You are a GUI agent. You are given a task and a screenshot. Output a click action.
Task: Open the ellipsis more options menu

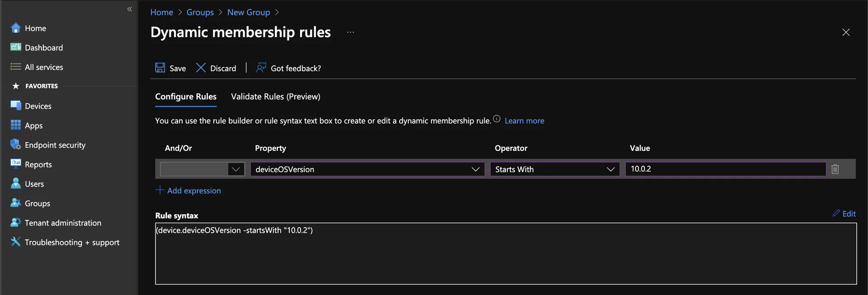tap(351, 32)
